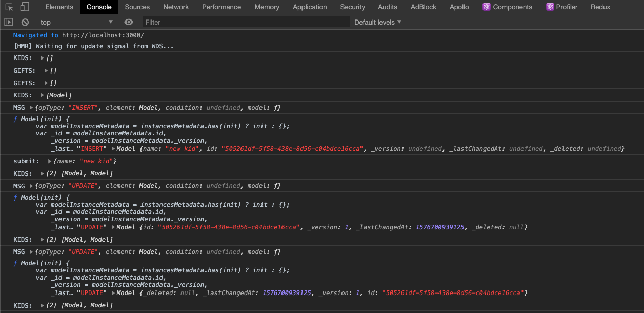This screenshot has width=644, height=313.
Task: Switch to the Elements panel
Action: pyautogui.click(x=59, y=7)
